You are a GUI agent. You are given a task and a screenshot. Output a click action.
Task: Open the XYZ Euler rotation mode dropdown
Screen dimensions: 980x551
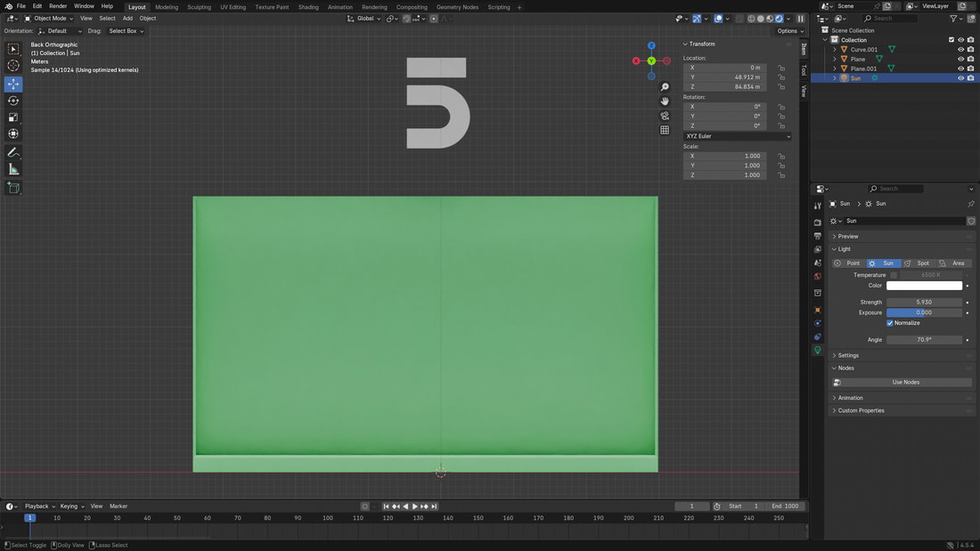[737, 136]
